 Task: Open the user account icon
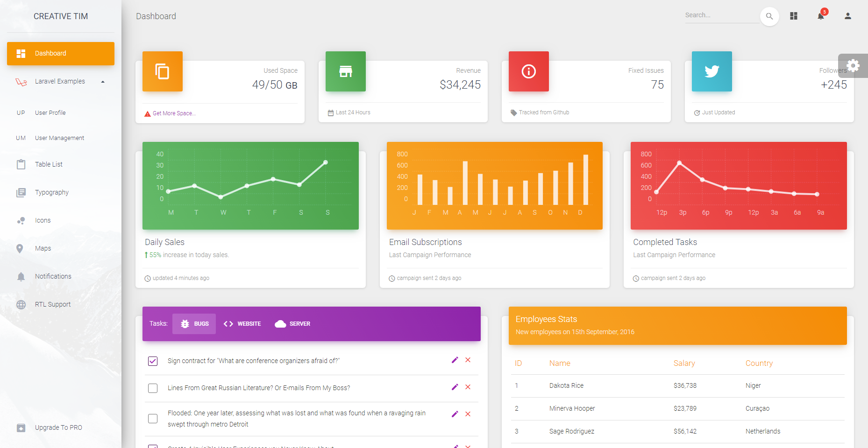(847, 16)
